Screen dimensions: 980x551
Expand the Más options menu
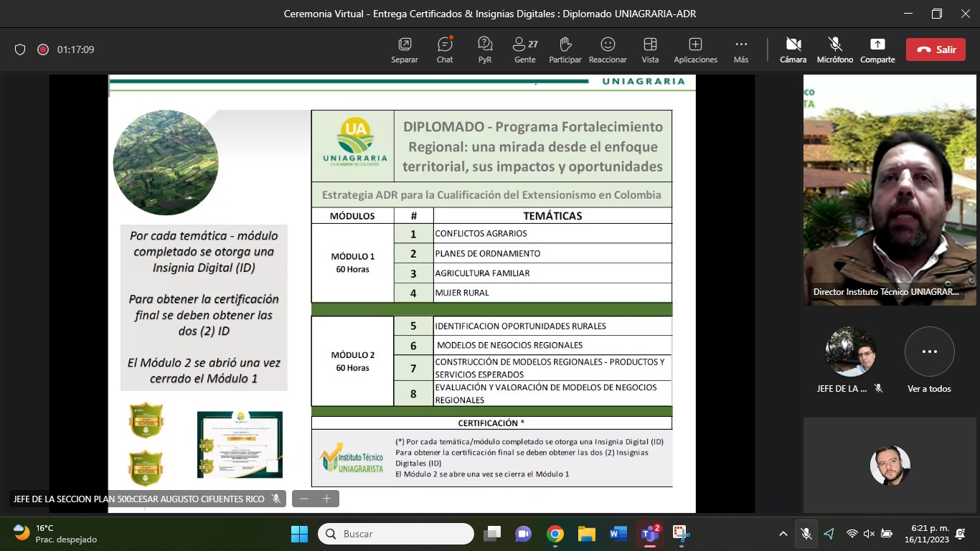click(x=741, y=50)
